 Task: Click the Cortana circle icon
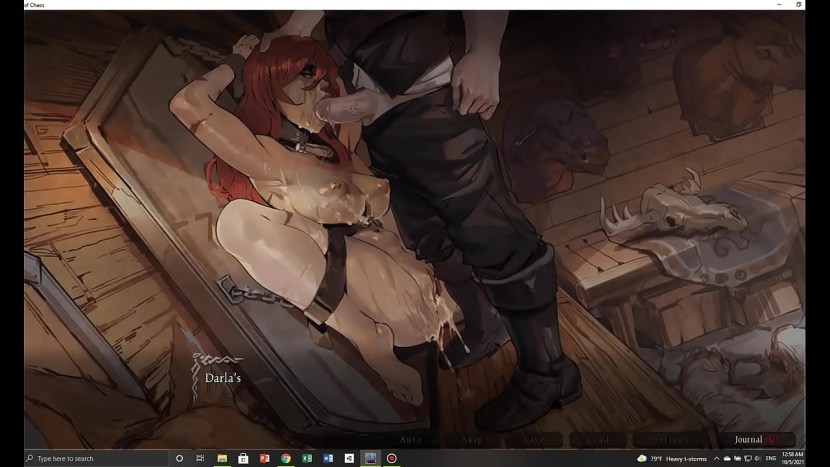[178, 458]
